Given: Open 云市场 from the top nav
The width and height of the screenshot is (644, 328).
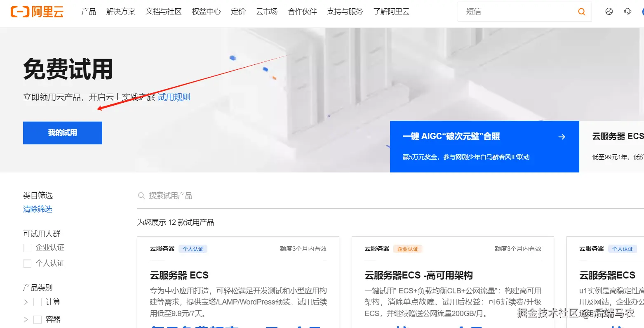Looking at the screenshot, I should tap(267, 12).
